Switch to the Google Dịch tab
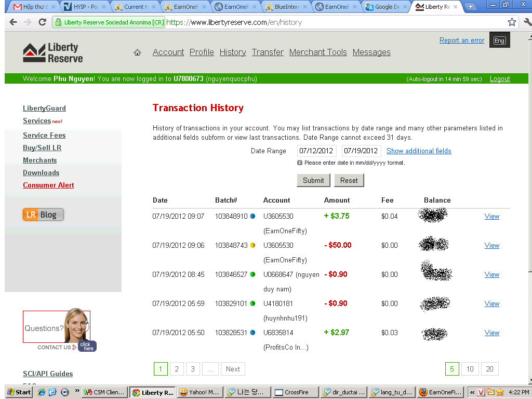The width and height of the screenshot is (532, 399). pos(386,7)
